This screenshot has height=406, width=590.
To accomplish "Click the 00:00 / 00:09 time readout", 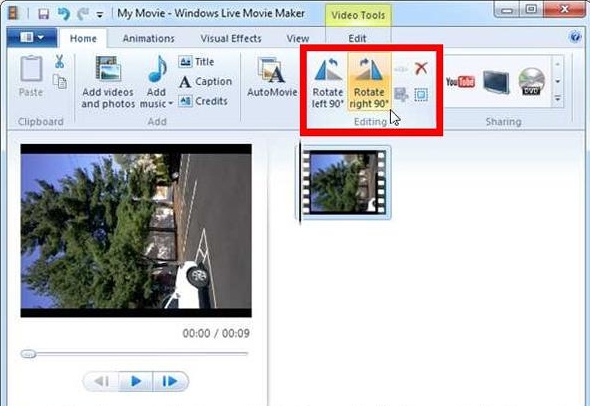I will [216, 333].
